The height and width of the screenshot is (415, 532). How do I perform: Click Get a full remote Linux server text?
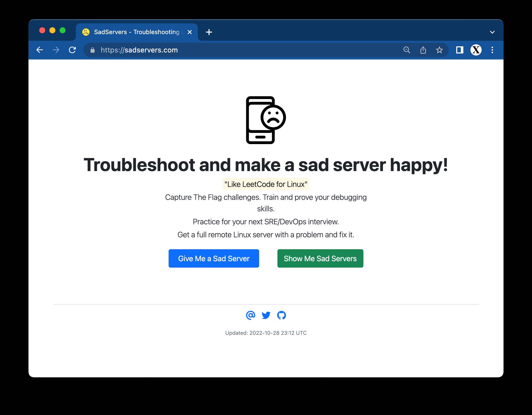266,234
